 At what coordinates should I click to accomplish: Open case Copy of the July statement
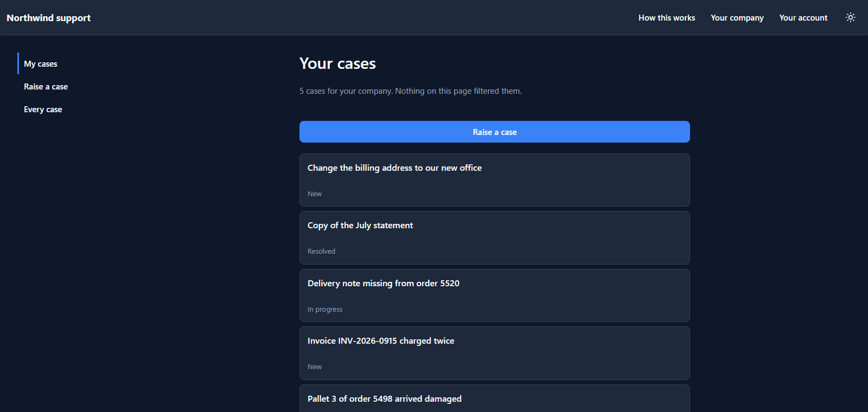(x=495, y=238)
